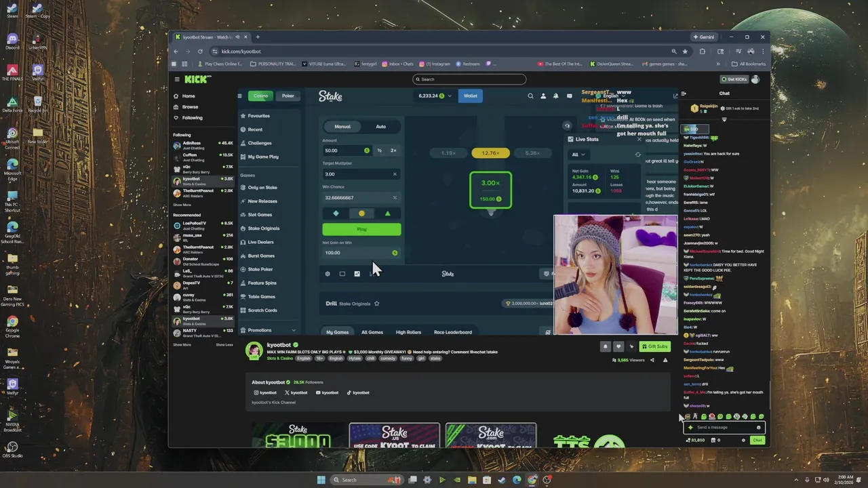Share stream icon next to viewers
This screenshot has height=488, width=868.
(x=652, y=360)
